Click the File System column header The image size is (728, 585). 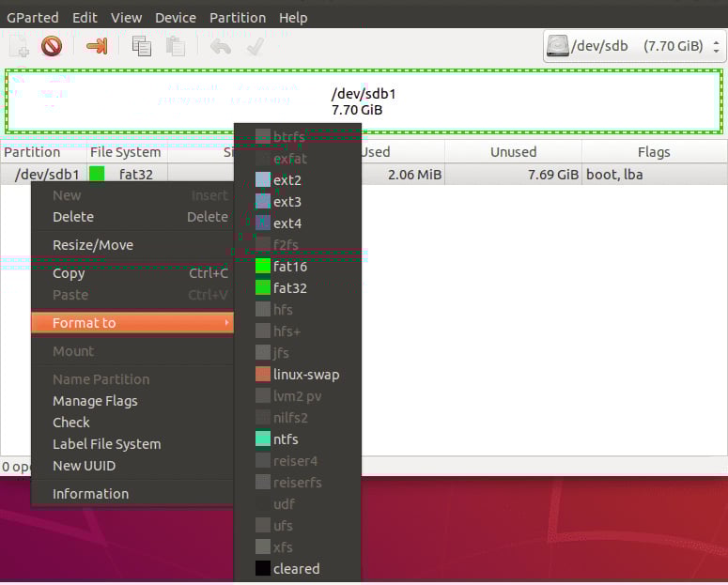pyautogui.click(x=127, y=152)
